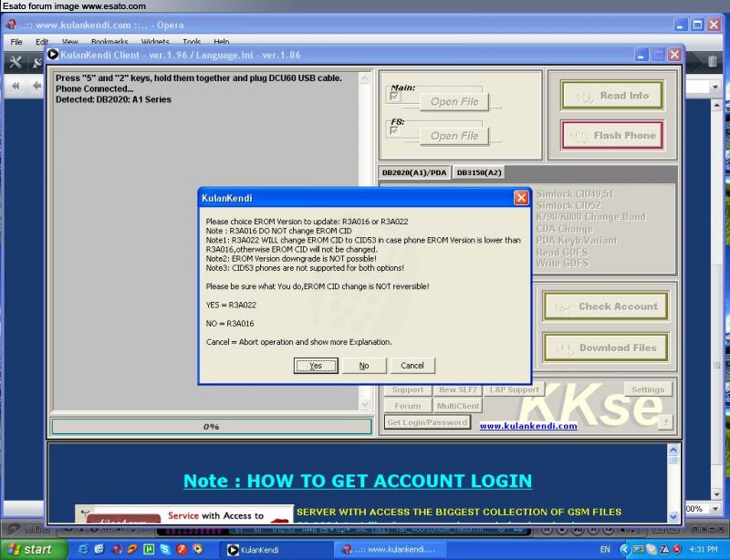The image size is (730, 560).
Task: Click the L&P Support button
Action: point(514,389)
